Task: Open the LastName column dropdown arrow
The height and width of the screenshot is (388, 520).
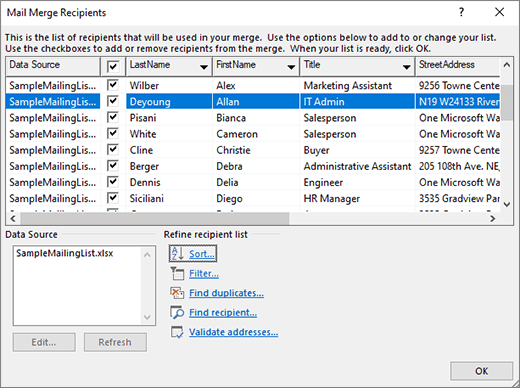Action: pyautogui.click(x=204, y=67)
